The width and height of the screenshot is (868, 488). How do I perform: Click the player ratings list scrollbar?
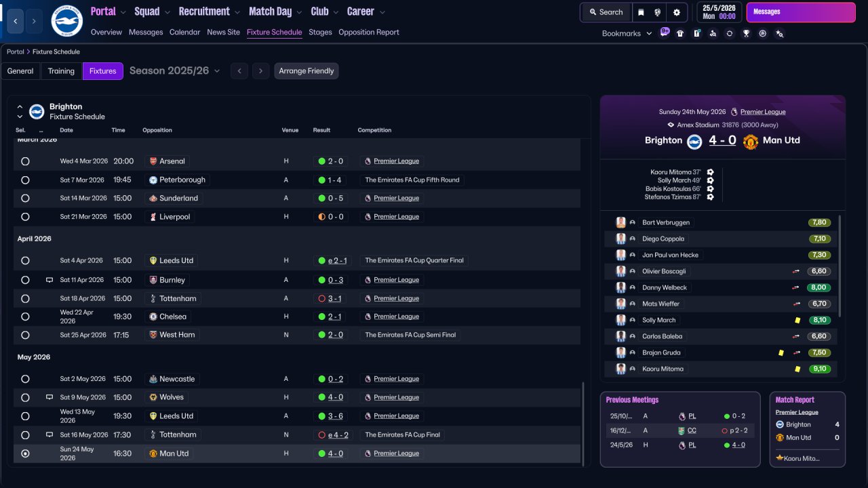point(840,266)
